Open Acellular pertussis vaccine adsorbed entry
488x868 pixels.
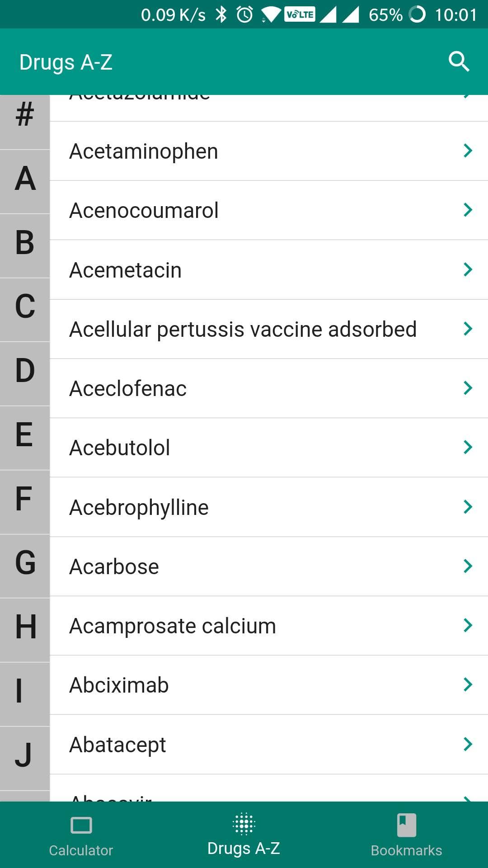pyautogui.click(x=269, y=329)
